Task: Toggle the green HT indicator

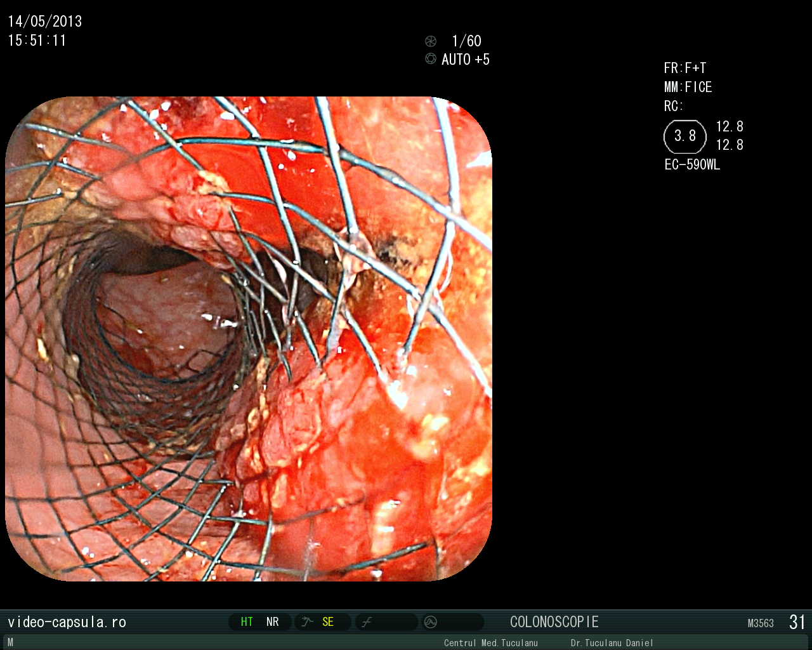Action: (x=247, y=622)
